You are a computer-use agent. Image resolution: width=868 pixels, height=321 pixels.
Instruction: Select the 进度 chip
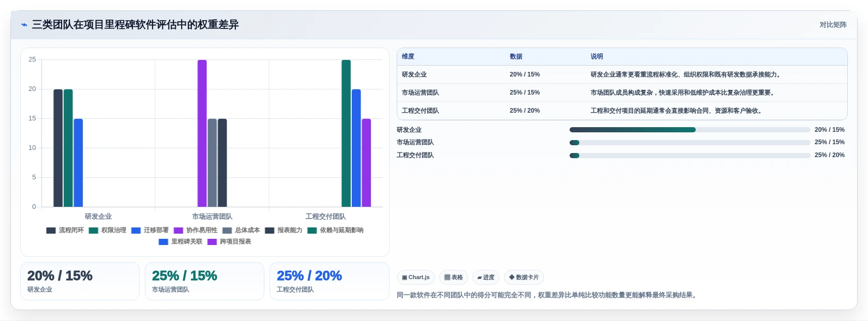(486, 278)
